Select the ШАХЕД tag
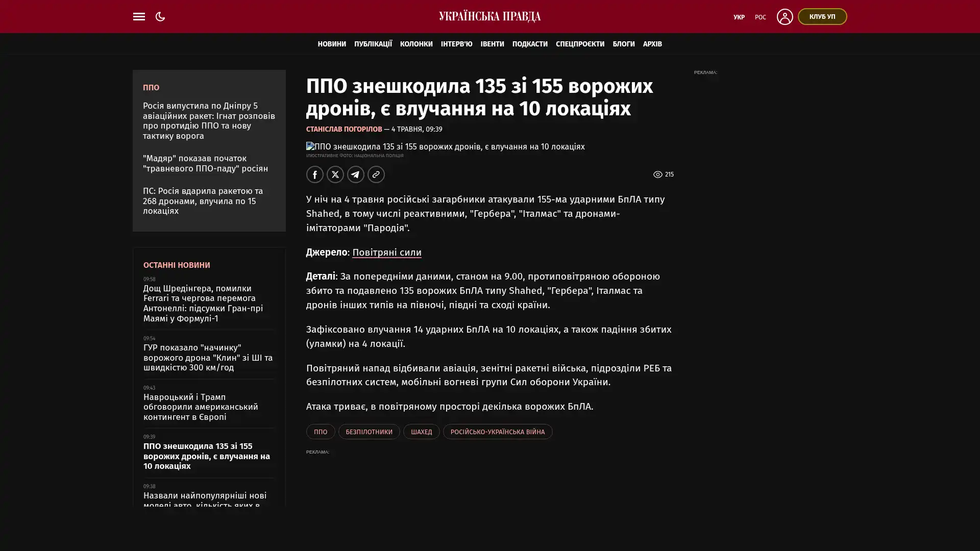Viewport: 980px width, 551px height. pyautogui.click(x=422, y=432)
